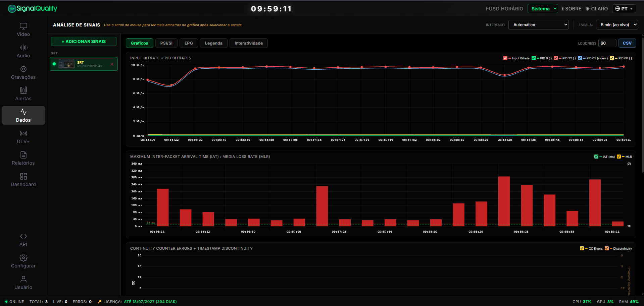Image resolution: width=644 pixels, height=306 pixels.
Task: Open the Video section in sidebar
Action: 23,29
